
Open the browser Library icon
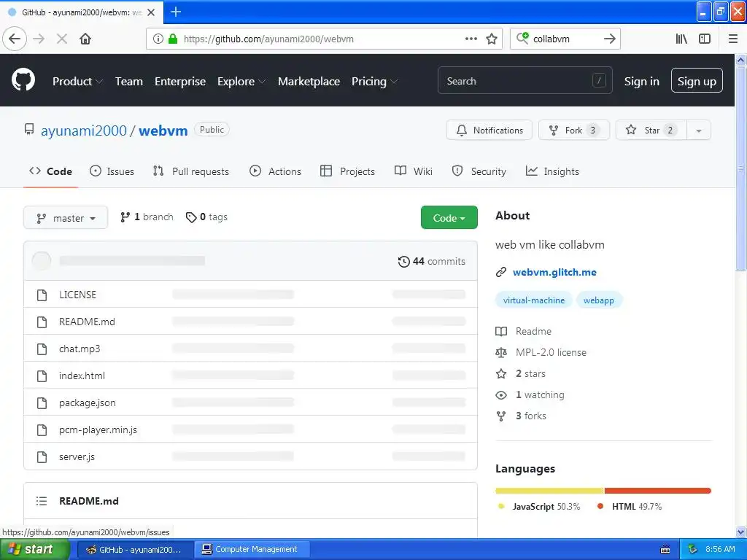click(681, 39)
